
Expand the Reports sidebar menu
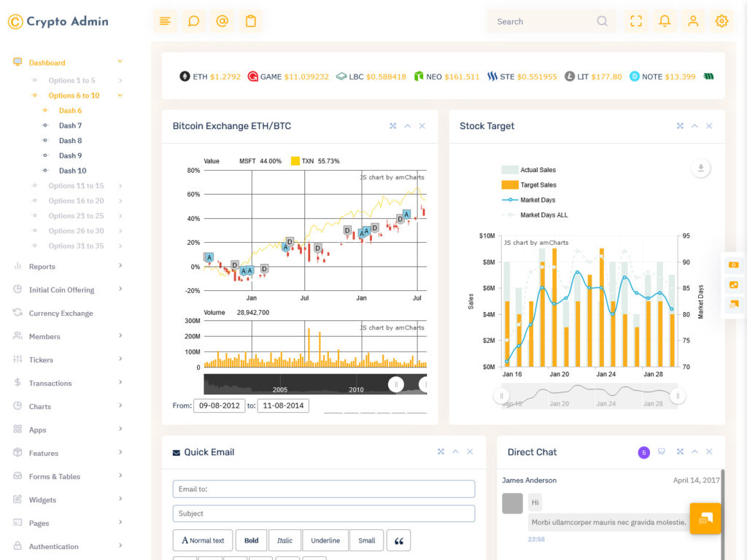click(x=42, y=267)
